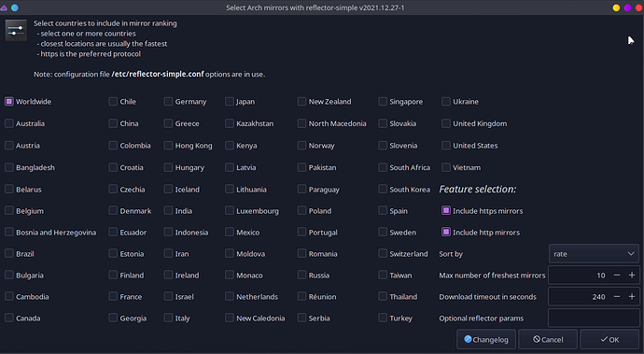Enable the Singapore checkbox
This screenshot has height=354, width=644.
[x=383, y=101]
